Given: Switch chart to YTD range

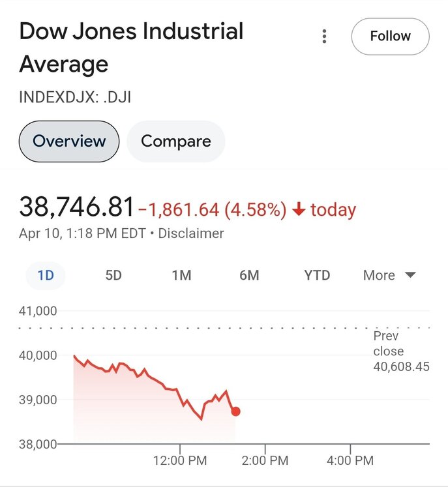Looking at the screenshot, I should [x=317, y=275].
